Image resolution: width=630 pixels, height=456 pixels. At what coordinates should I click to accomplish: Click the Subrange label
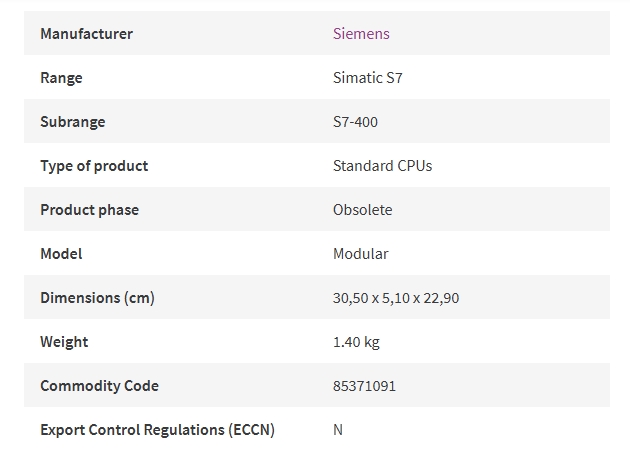[x=73, y=122]
